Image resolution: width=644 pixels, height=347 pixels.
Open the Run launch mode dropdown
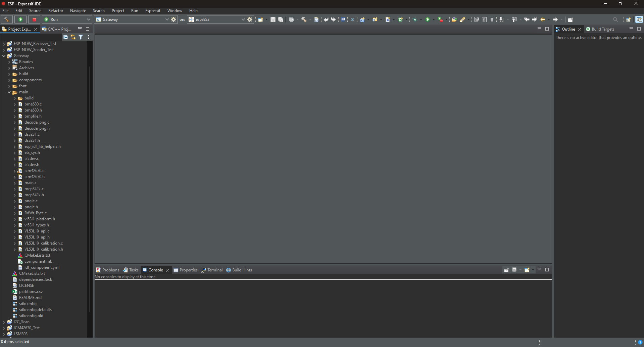tap(89, 19)
